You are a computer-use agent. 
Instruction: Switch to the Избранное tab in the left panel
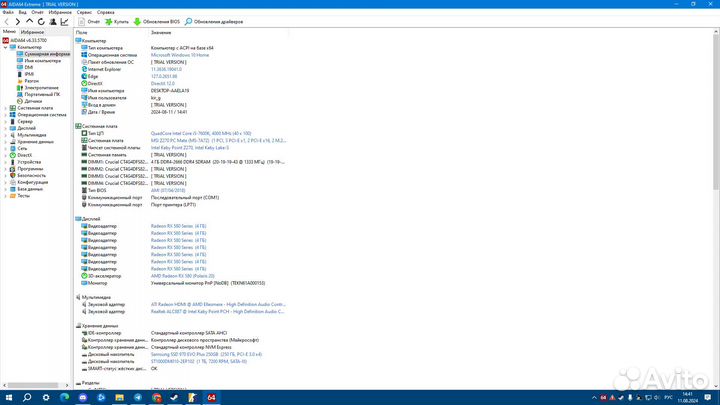33,32
